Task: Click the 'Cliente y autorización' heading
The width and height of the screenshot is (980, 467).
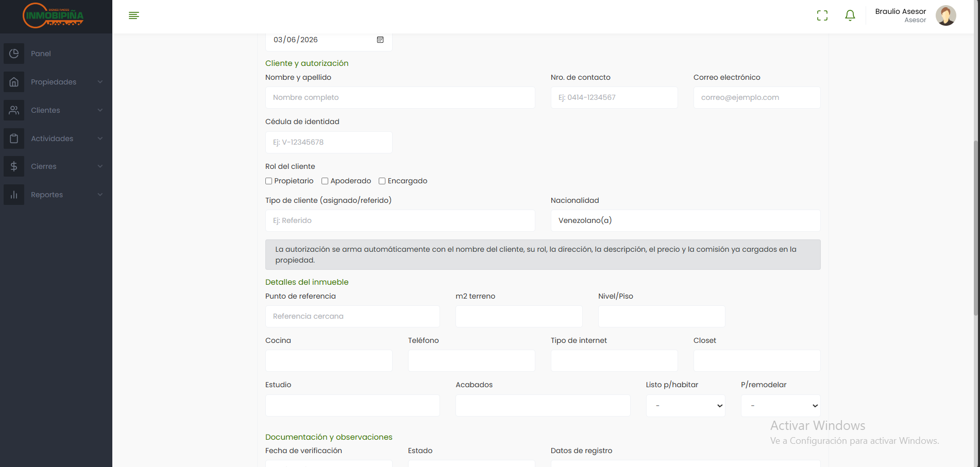Action: pyautogui.click(x=307, y=63)
